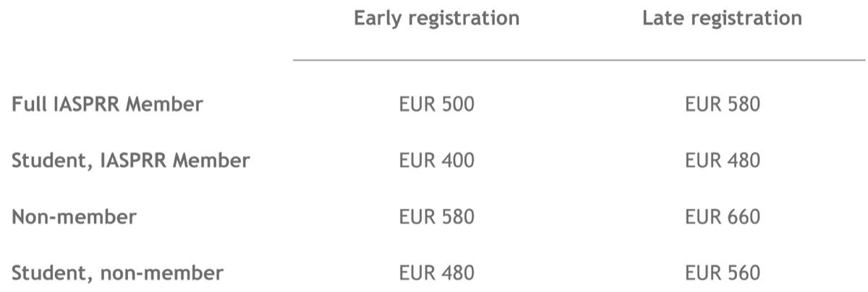Click EUR 480 late fee for student member
Screen dimensions: 868x292
[723, 160]
